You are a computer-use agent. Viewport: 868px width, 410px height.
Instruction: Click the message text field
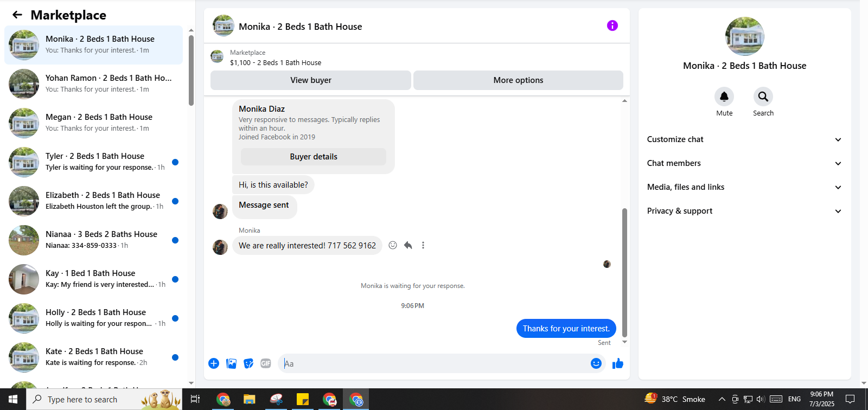(434, 363)
